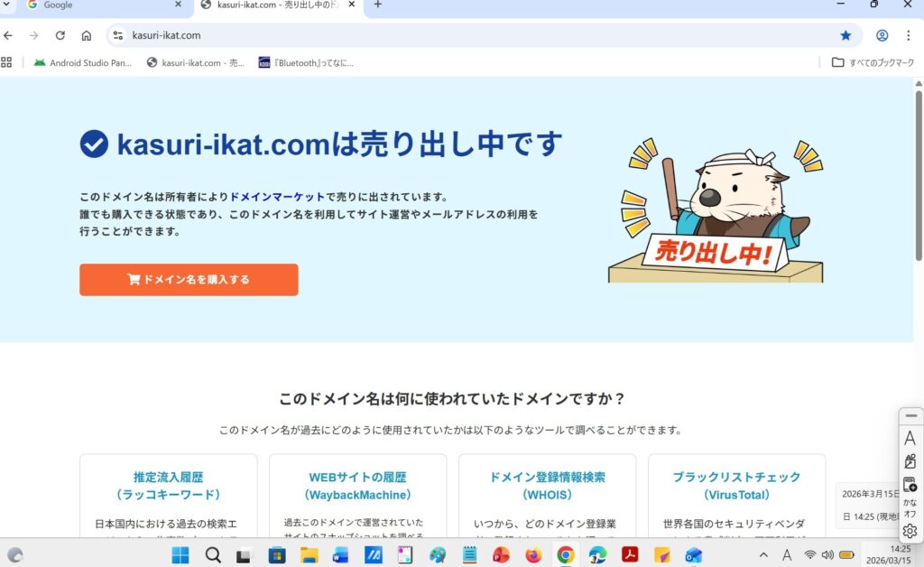Bookmark this page using the star icon

[845, 35]
